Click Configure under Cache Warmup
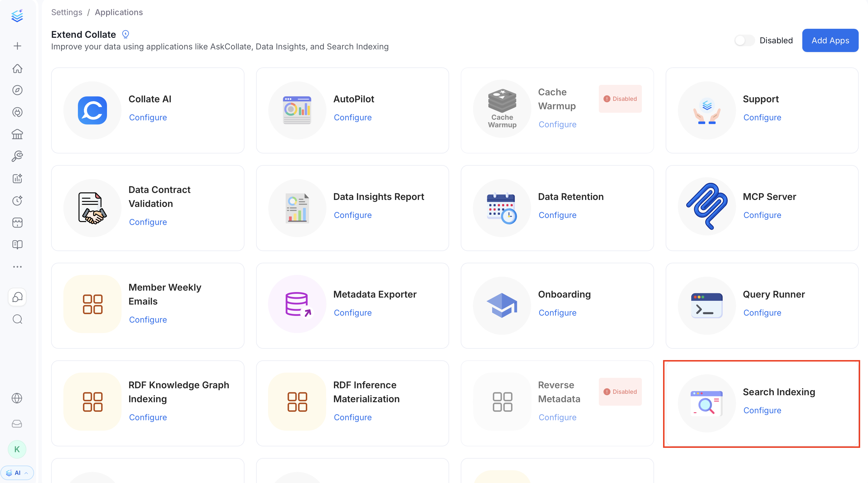 point(557,125)
